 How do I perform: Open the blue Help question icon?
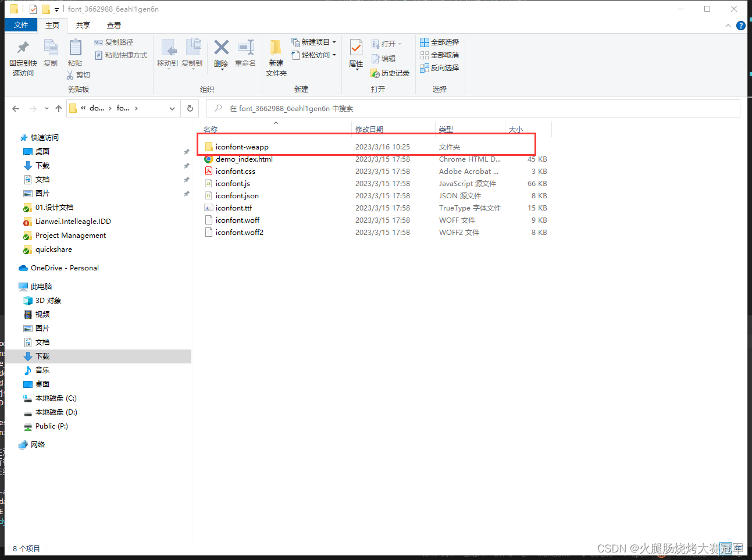click(741, 26)
